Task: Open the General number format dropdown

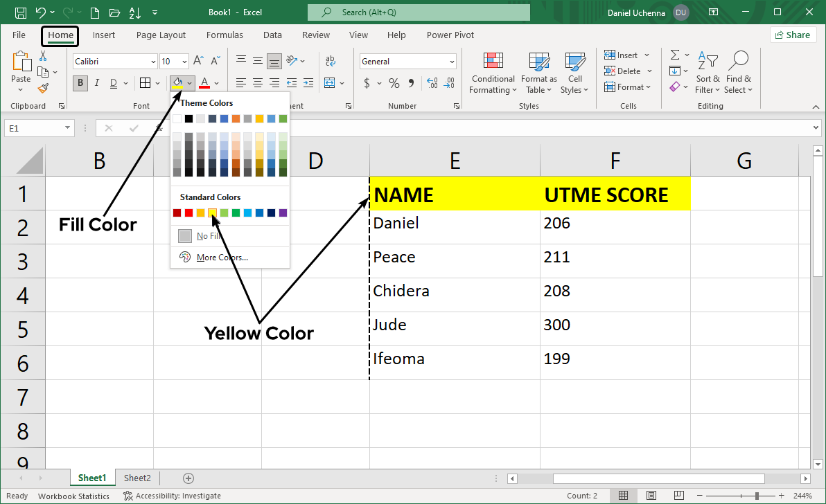Action: click(452, 62)
